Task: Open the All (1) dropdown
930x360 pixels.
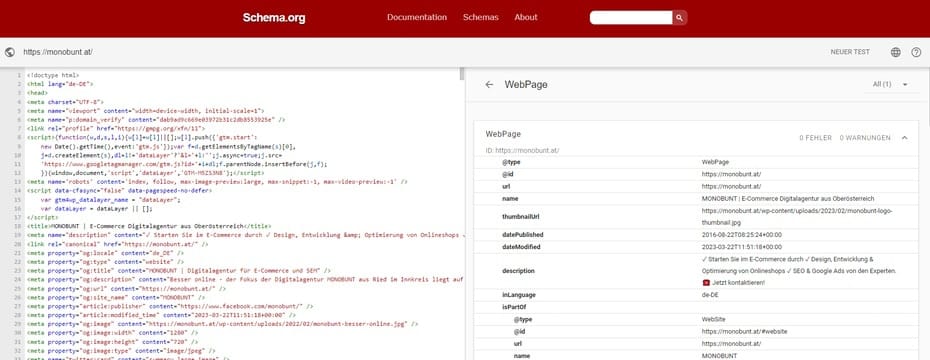Action: pyautogui.click(x=890, y=85)
